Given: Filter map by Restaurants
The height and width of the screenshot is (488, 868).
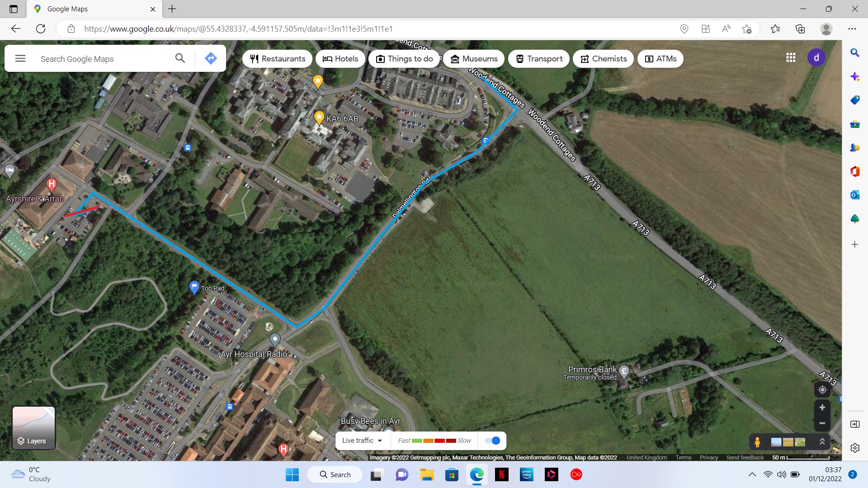Looking at the screenshot, I should (x=278, y=59).
